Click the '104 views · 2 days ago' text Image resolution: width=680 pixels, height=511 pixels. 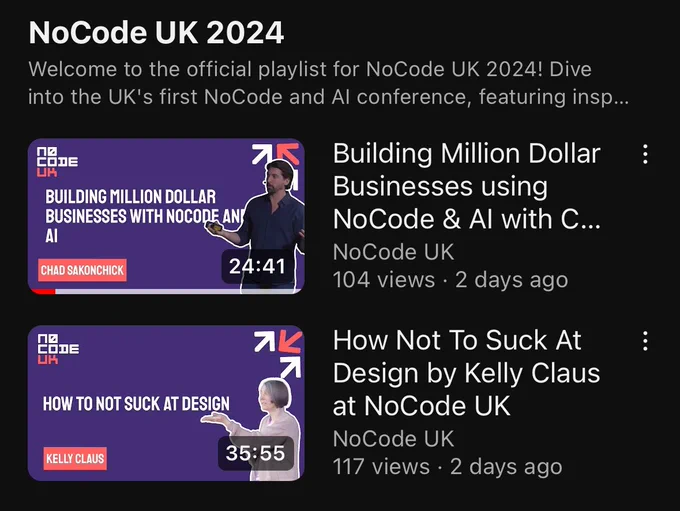click(450, 280)
